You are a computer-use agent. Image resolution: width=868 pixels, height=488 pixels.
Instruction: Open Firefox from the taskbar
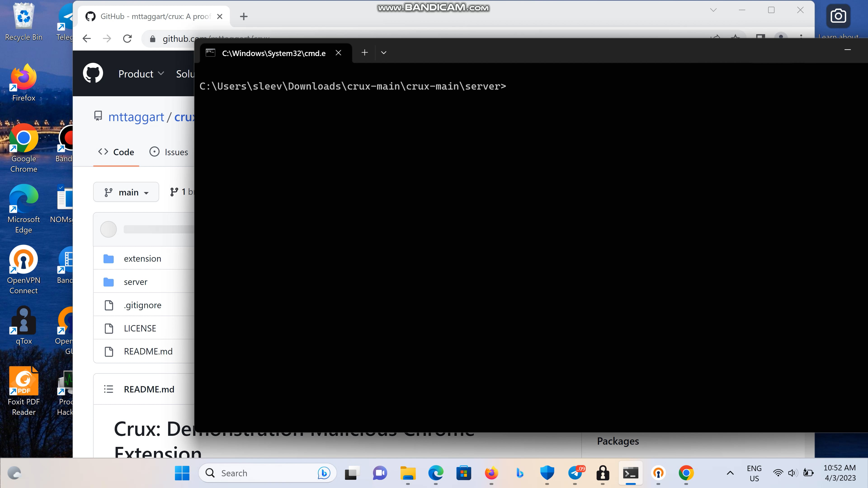[x=491, y=473]
